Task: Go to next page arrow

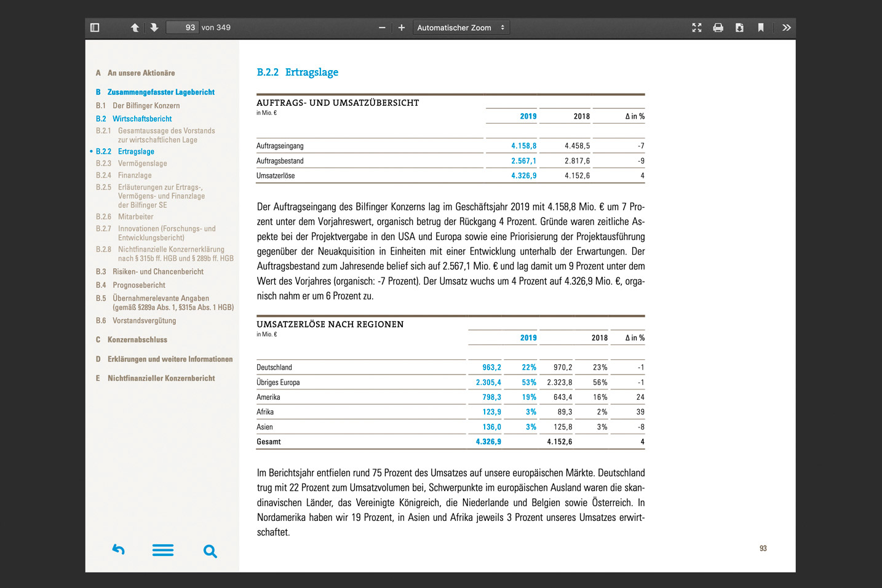Action: pos(154,28)
